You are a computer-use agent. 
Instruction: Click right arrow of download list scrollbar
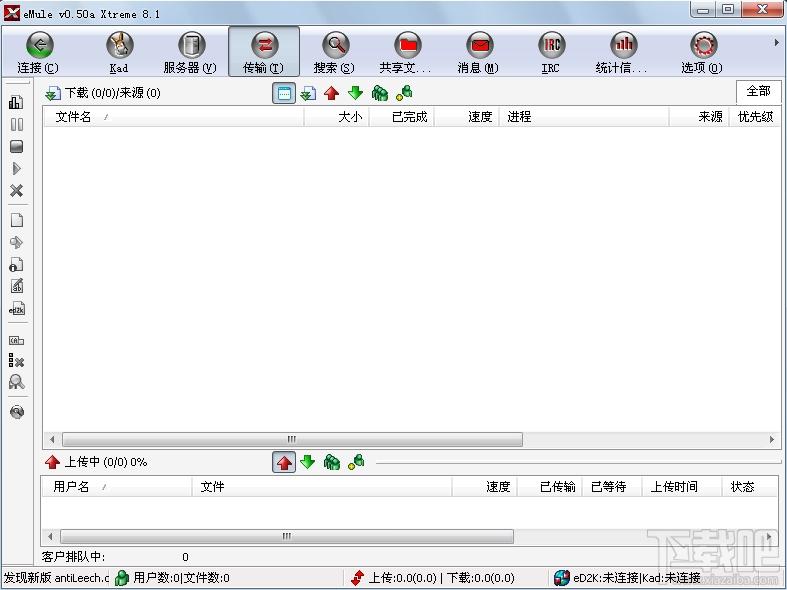pyautogui.click(x=772, y=439)
